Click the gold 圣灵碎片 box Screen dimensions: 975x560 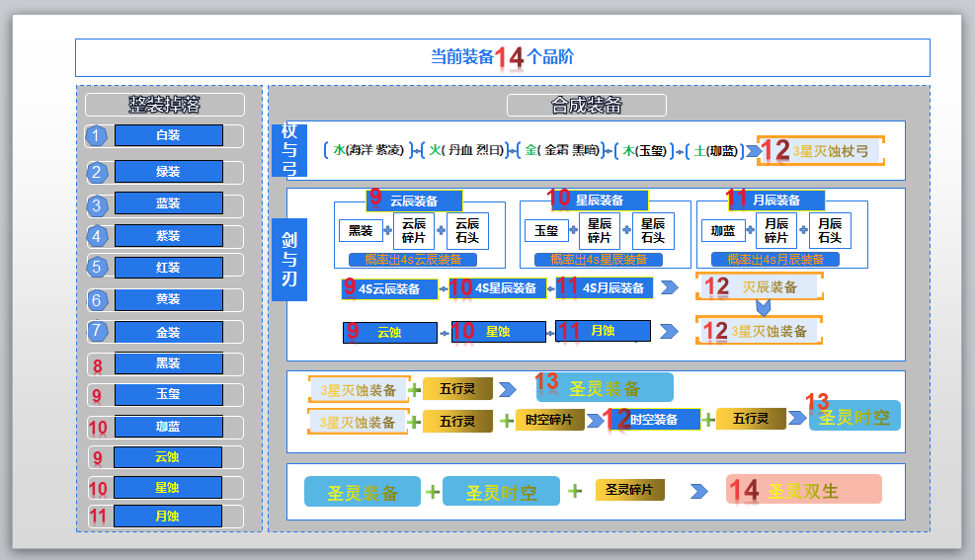coord(629,490)
